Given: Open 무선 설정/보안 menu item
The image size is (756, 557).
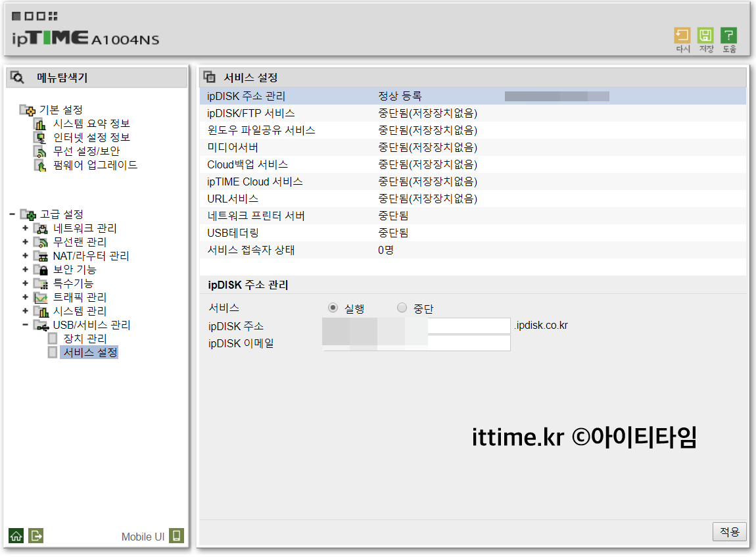Looking at the screenshot, I should click(86, 152).
